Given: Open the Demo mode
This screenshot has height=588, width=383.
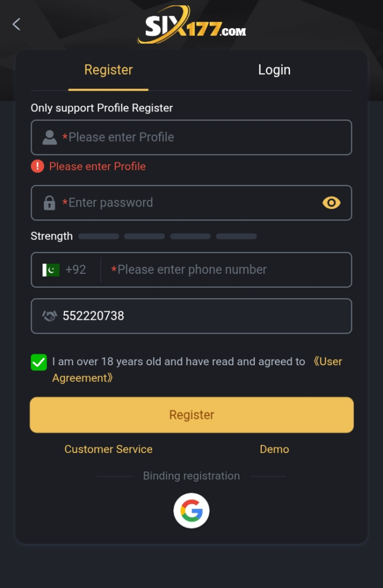Looking at the screenshot, I should click(274, 449).
